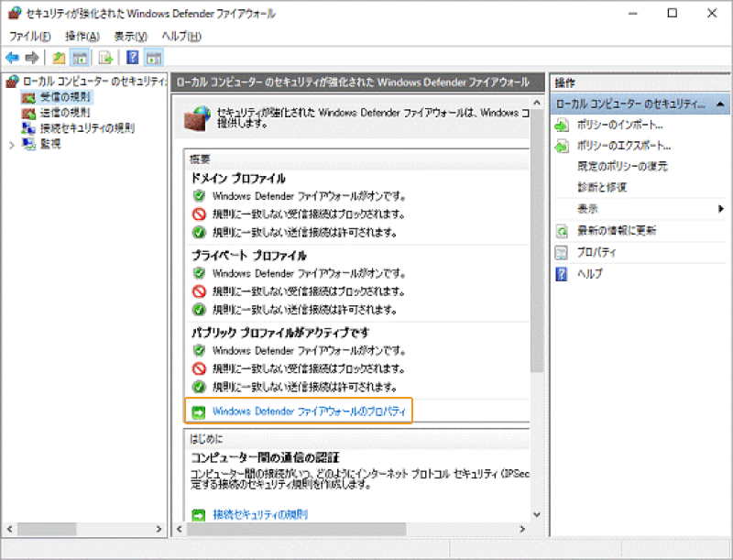
Task: Maximize the firewall window
Action: (x=673, y=13)
